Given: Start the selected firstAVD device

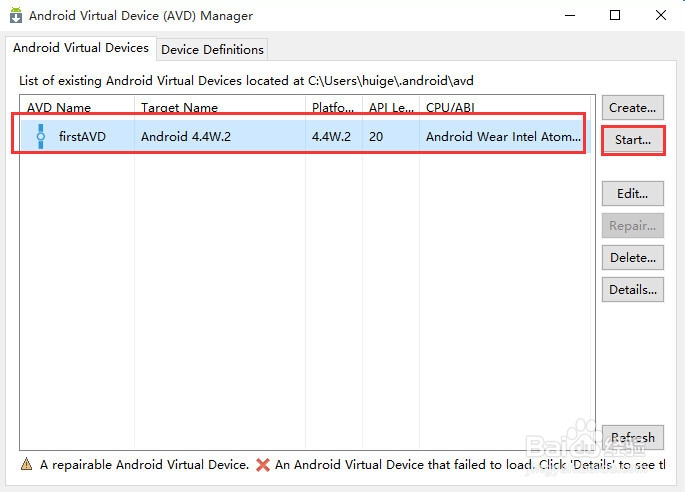Looking at the screenshot, I should (632, 140).
